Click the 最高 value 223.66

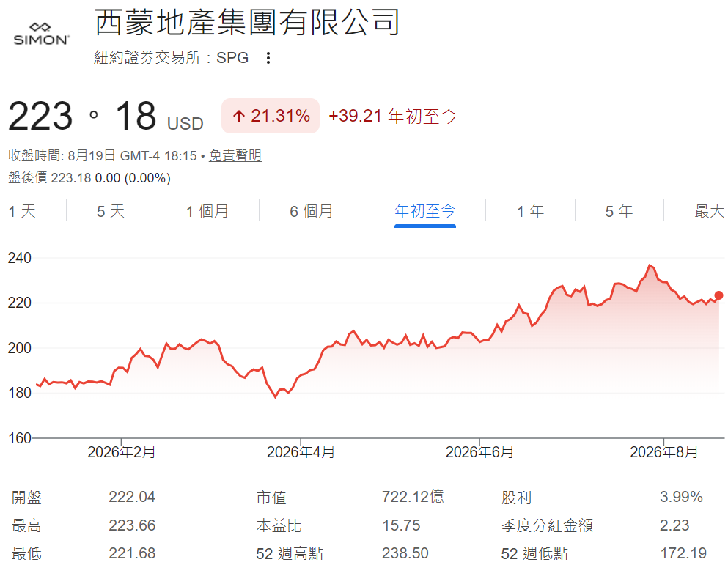coord(132,525)
